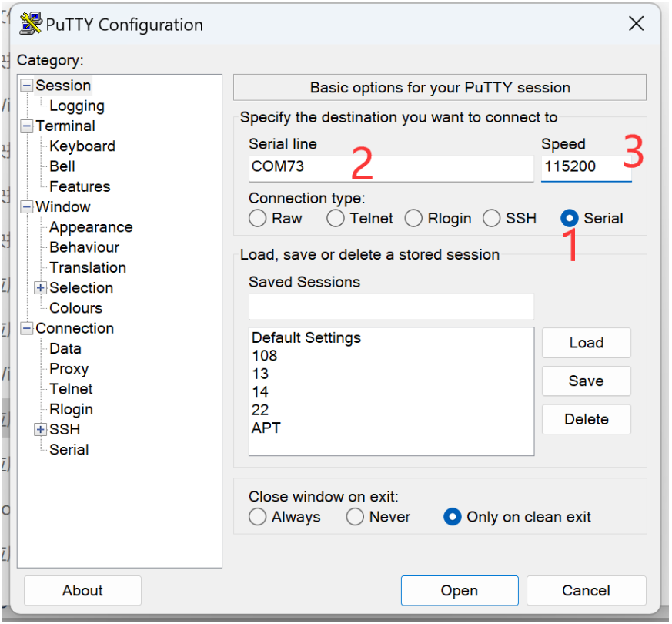Open the Telnet category in tree
This screenshot has width=672, height=624.
click(71, 389)
